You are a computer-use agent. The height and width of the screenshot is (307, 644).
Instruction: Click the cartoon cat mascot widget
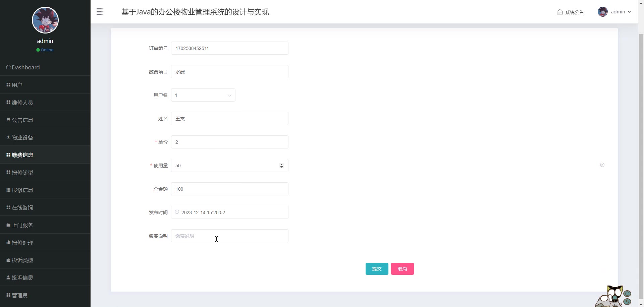613,296
